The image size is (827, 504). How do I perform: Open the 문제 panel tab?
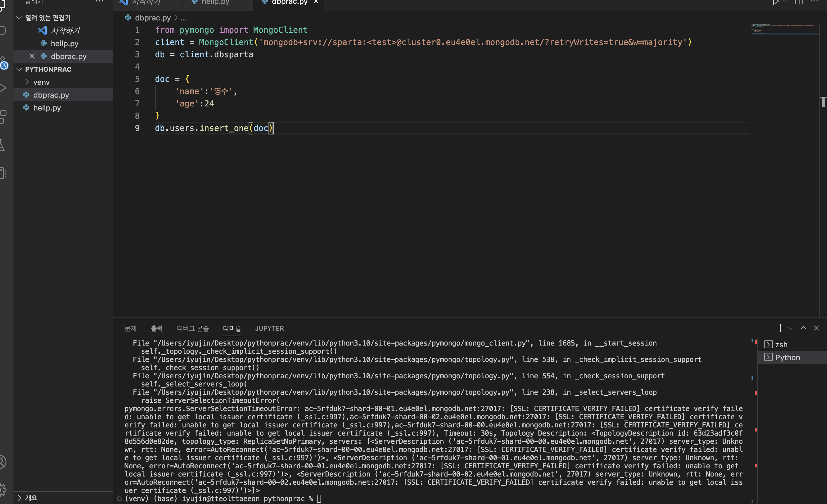(x=130, y=328)
